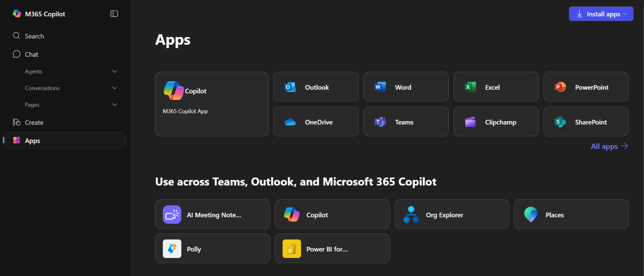Open the Outlook app tile
The image size is (644, 276).
click(316, 87)
